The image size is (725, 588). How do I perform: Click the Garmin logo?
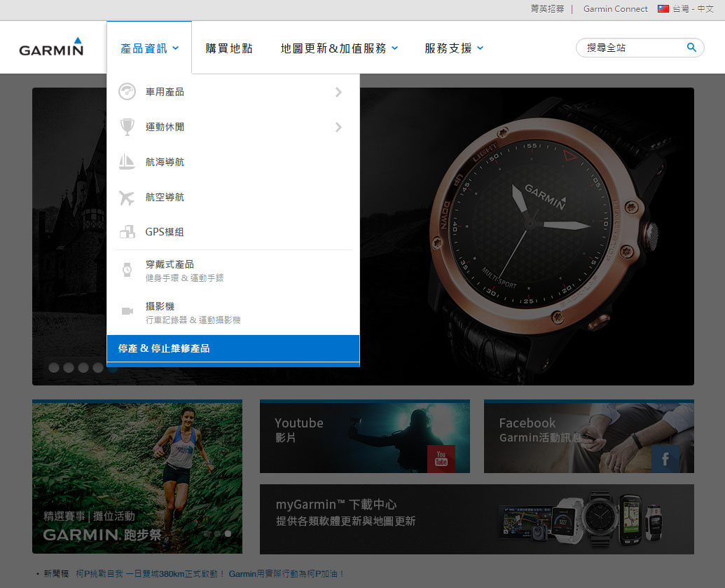click(51, 47)
